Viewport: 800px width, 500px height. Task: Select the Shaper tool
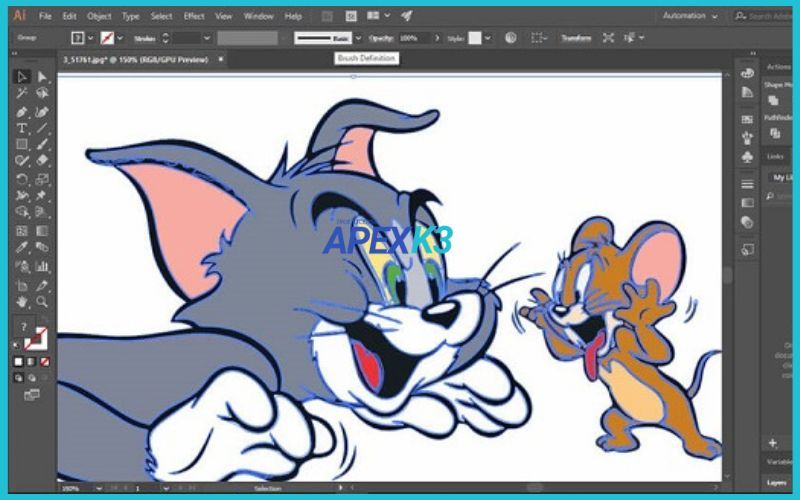(22, 160)
